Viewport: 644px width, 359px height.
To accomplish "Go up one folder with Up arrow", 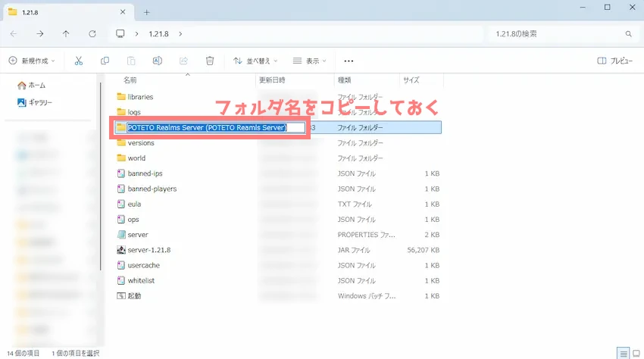I will coord(66,34).
